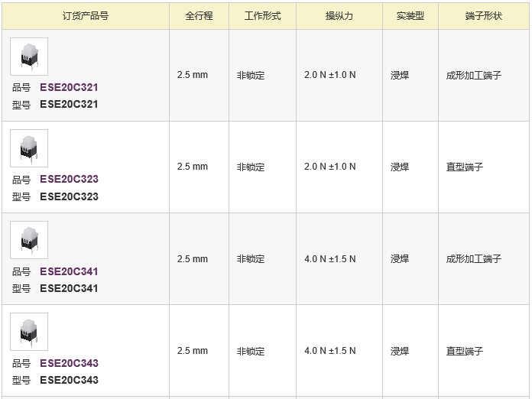Open the ESE20C343 switch thumbnail image

(x=29, y=332)
